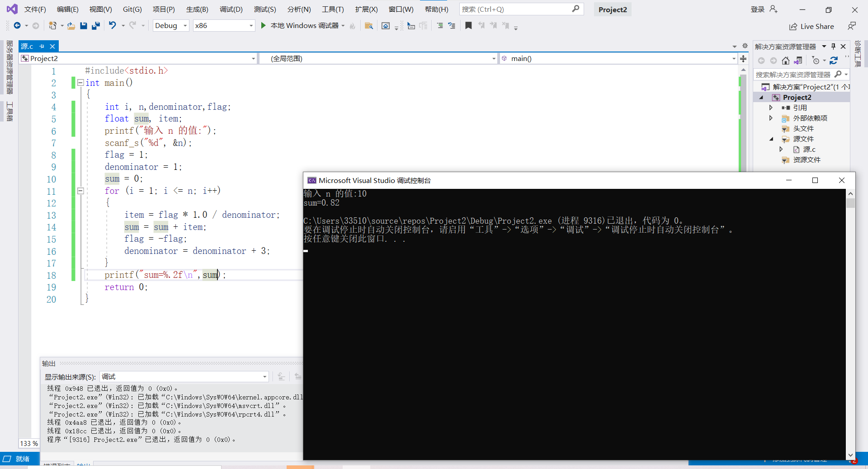
Task: Click the 133 % zoom level box
Action: 29,444
